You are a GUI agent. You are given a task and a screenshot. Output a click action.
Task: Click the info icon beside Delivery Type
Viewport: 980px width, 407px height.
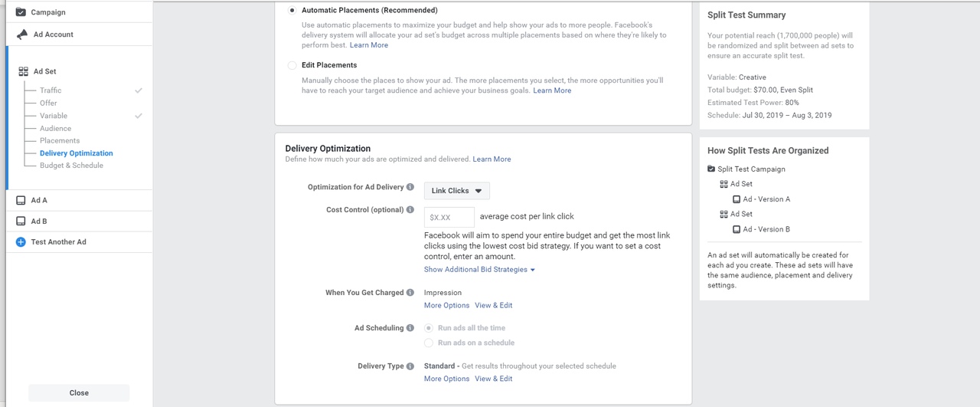click(410, 366)
